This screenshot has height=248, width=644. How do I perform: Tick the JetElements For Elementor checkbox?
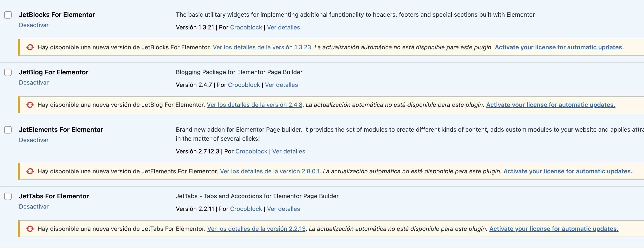(x=8, y=130)
